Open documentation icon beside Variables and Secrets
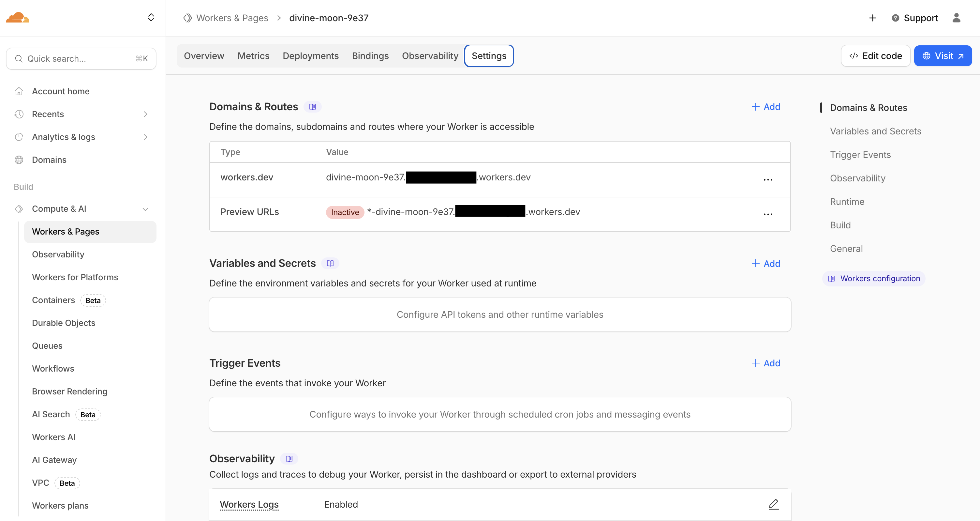Screen dimensions: 980x521 330,263
